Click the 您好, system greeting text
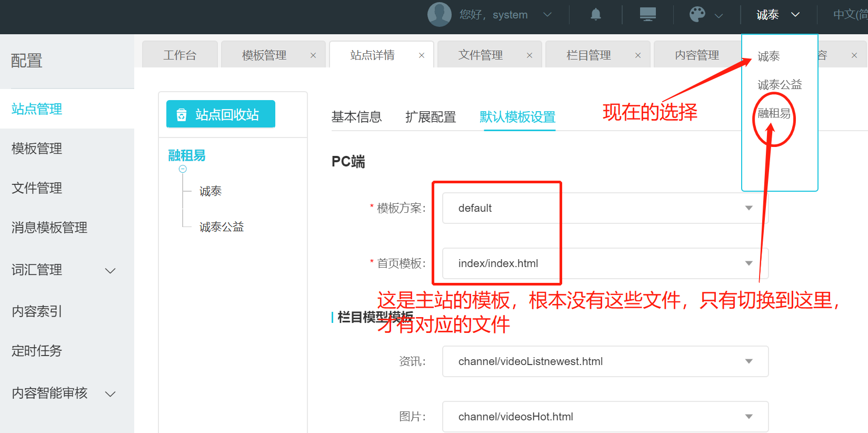The image size is (868, 433). (493, 15)
